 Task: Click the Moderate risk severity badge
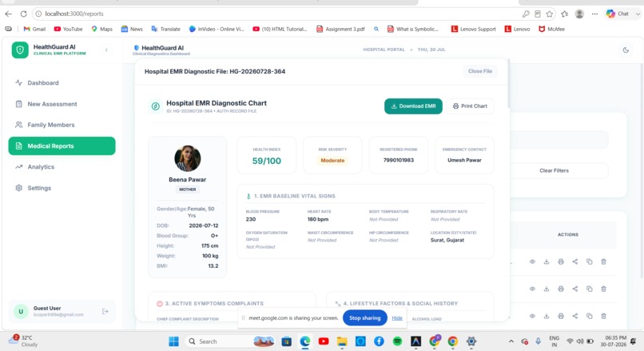pos(332,161)
